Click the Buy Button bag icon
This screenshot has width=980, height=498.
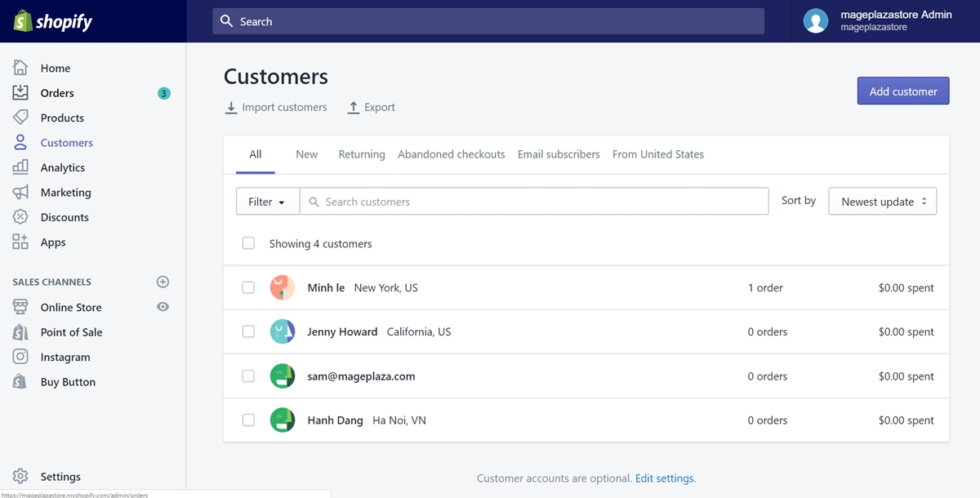[20, 382]
